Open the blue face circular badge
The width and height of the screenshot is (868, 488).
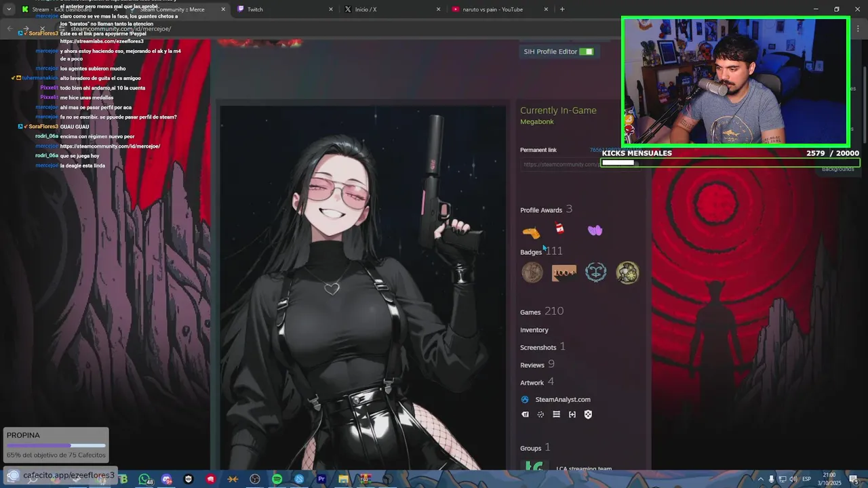(x=595, y=272)
